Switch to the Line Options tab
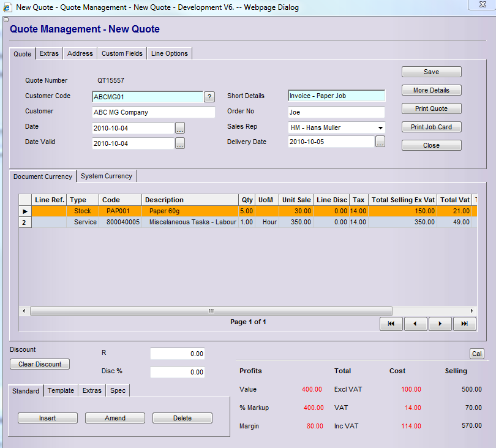496x448 pixels. click(170, 54)
